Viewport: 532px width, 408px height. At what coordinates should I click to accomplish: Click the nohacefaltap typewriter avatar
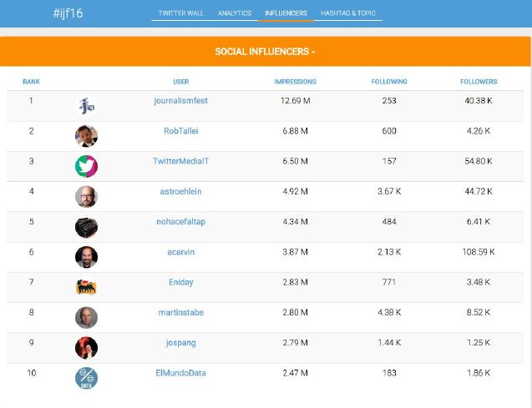(x=86, y=227)
